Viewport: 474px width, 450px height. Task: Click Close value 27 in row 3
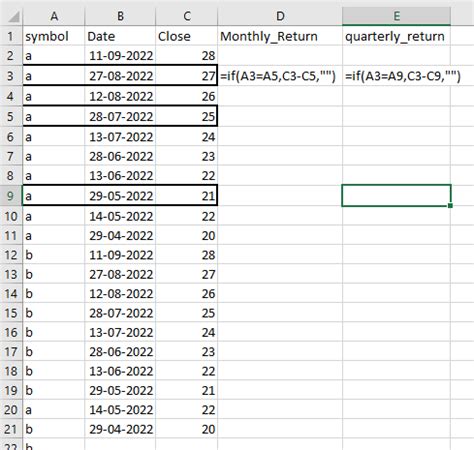(187, 76)
